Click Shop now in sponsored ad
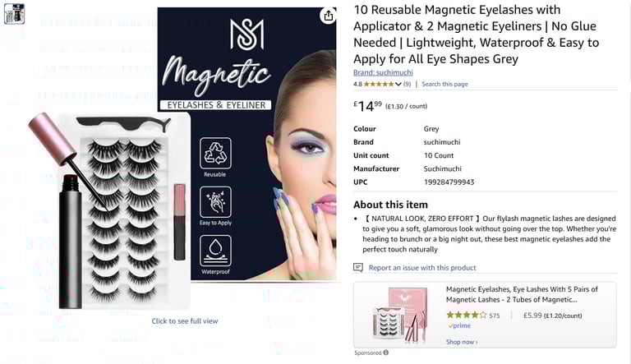Image resolution: width=631 pixels, height=364 pixels. [x=462, y=342]
